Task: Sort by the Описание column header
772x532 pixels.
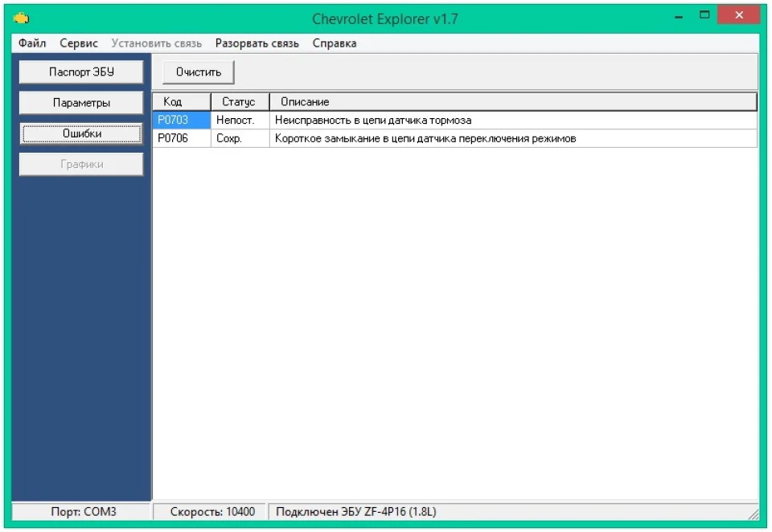Action: 514,102
